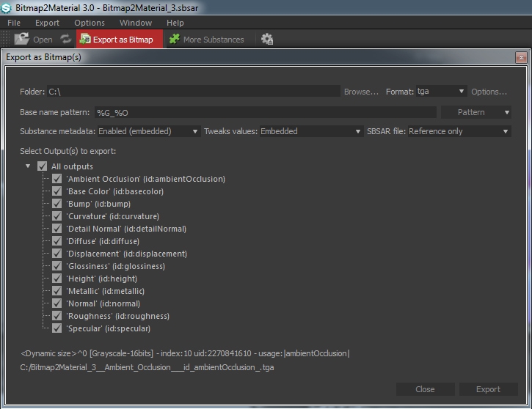This screenshot has height=409, width=532.
Task: Click the Folder path input field
Action: [x=194, y=92]
